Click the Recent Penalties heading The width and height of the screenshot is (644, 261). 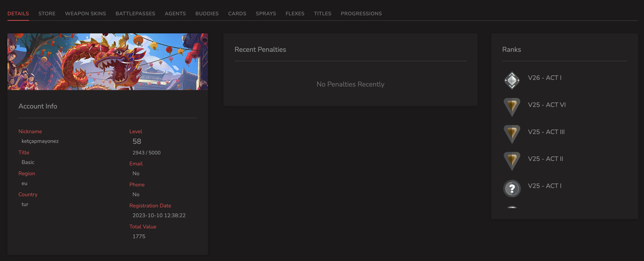pos(260,49)
